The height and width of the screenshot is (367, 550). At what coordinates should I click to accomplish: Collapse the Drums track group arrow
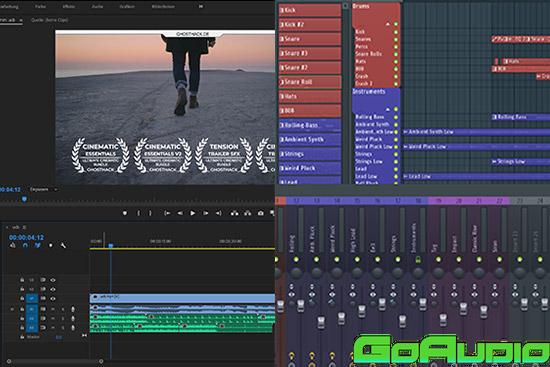coord(388,24)
